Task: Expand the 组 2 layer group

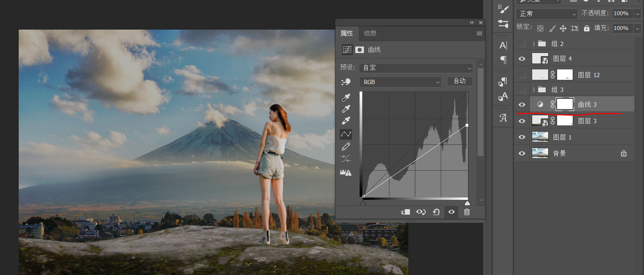Action: tap(533, 44)
